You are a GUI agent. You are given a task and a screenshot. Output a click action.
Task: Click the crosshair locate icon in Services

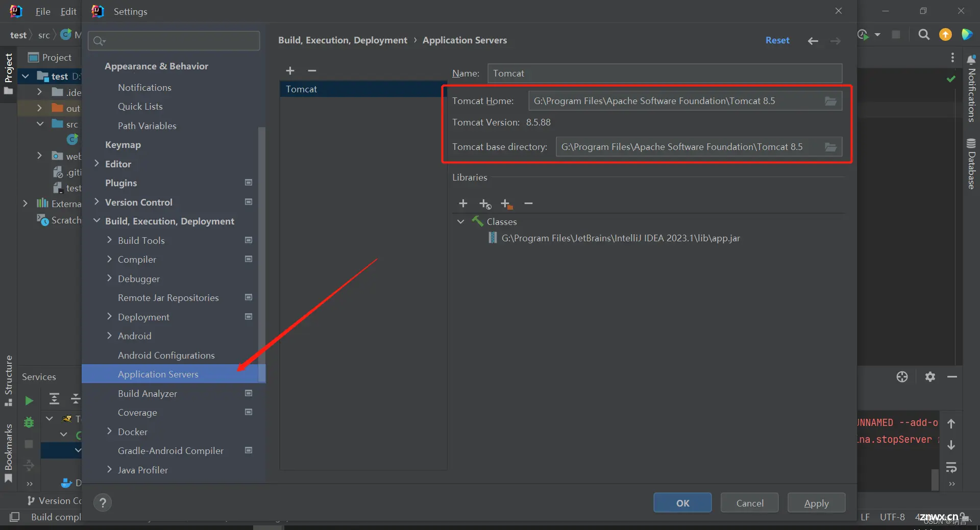[x=902, y=377]
